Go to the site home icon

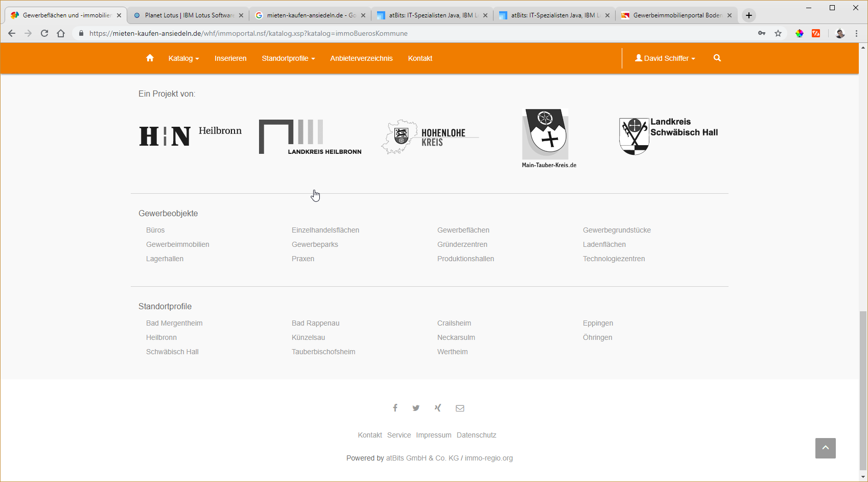pos(150,58)
